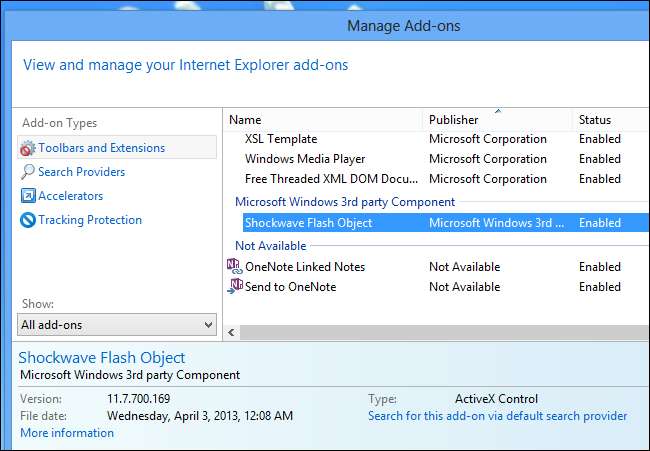Search for this add-on via default provider
Image resolution: width=650 pixels, height=451 pixels.
pyautogui.click(x=497, y=416)
